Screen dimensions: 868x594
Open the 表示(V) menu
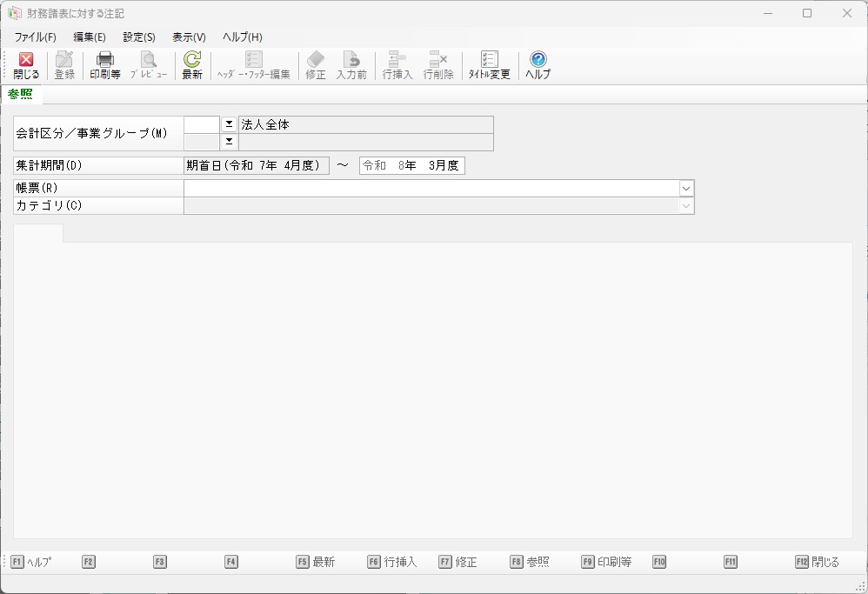[x=189, y=37]
